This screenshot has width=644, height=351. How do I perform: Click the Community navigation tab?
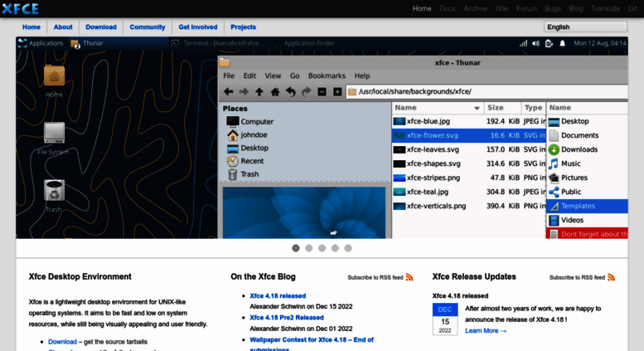(148, 27)
